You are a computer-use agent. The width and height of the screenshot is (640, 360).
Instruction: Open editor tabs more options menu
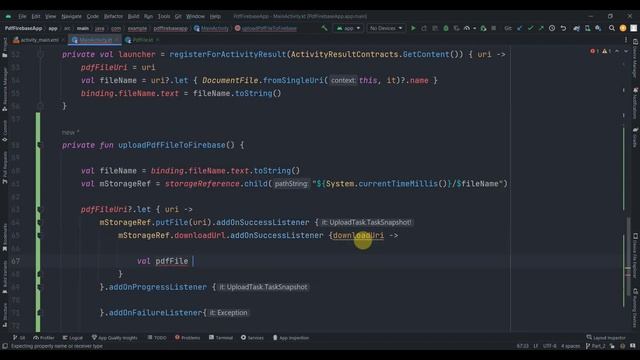(x=626, y=40)
